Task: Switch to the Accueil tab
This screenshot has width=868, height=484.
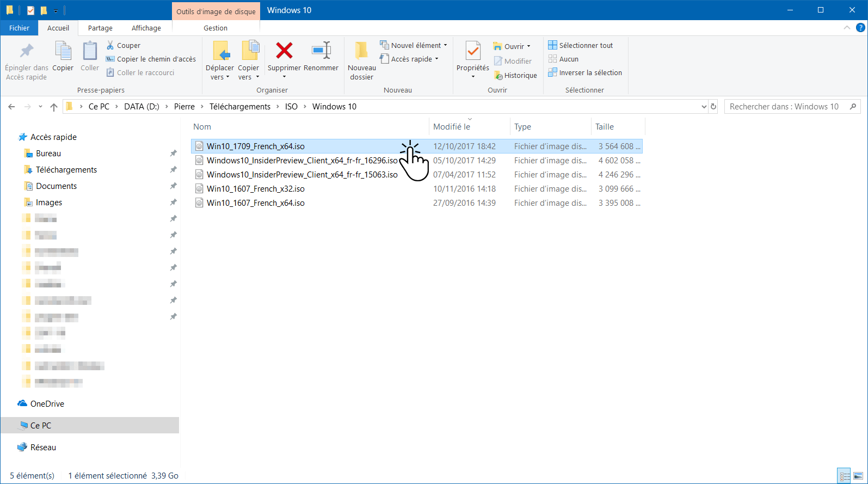Action: tap(58, 28)
